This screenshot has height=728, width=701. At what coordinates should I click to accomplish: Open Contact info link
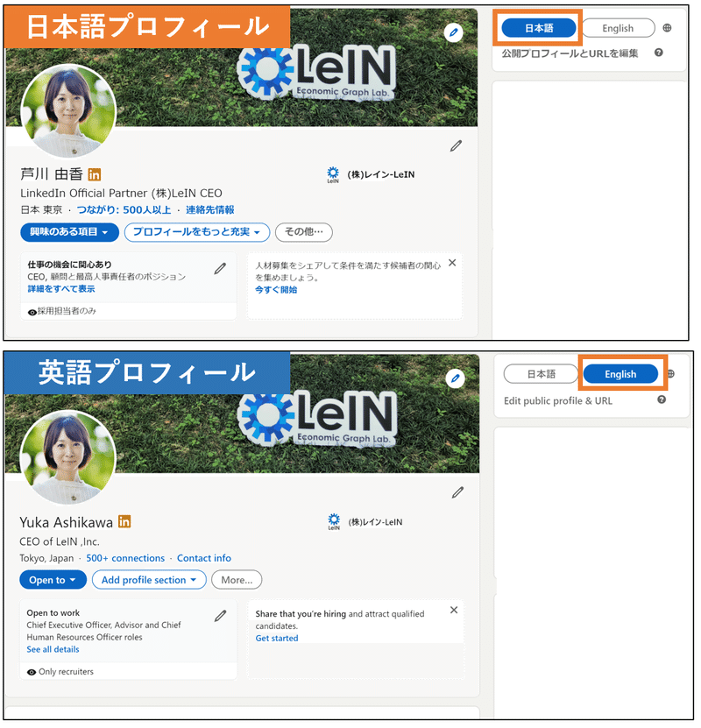point(204,558)
